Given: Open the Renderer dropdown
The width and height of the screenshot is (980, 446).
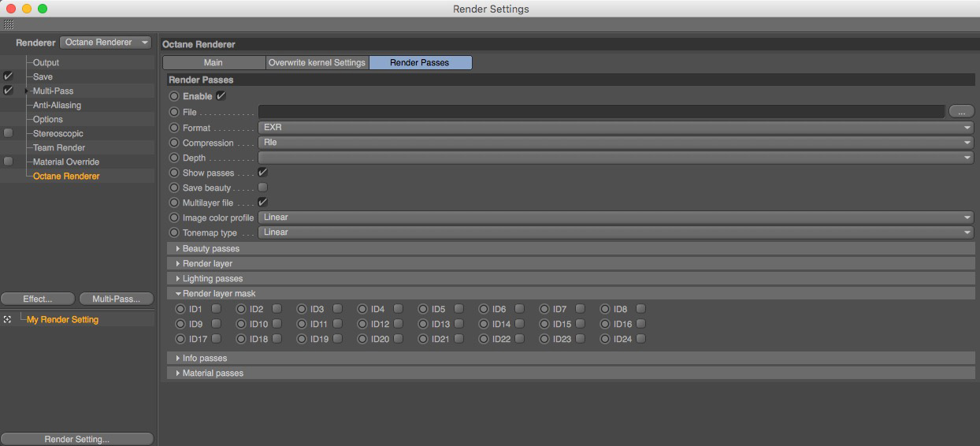Looking at the screenshot, I should [106, 43].
